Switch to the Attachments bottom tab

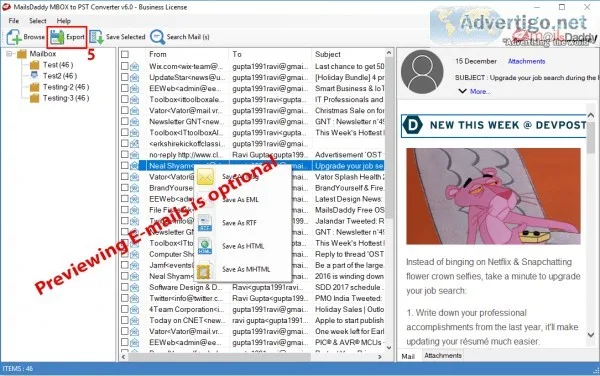tap(443, 356)
